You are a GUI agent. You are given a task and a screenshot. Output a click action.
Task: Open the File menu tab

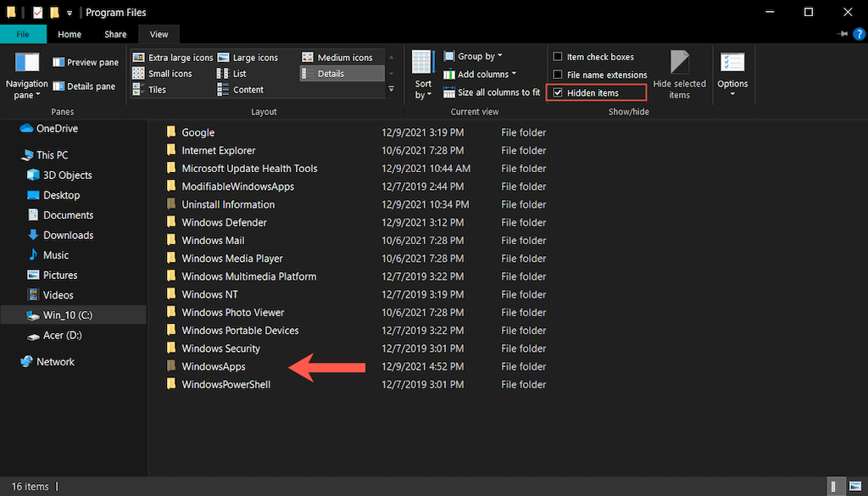[23, 34]
